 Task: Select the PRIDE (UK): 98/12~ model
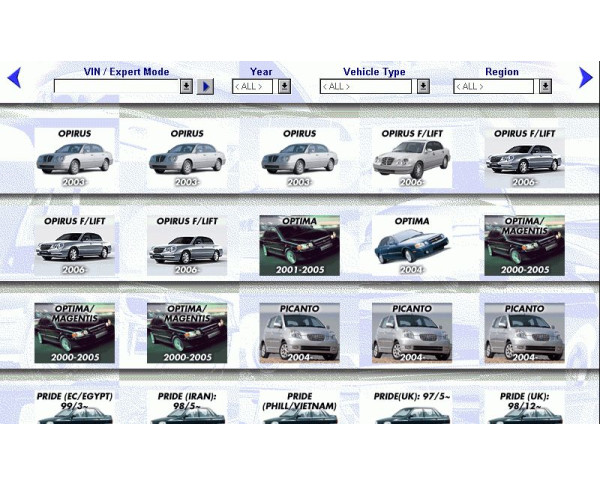coord(525,407)
